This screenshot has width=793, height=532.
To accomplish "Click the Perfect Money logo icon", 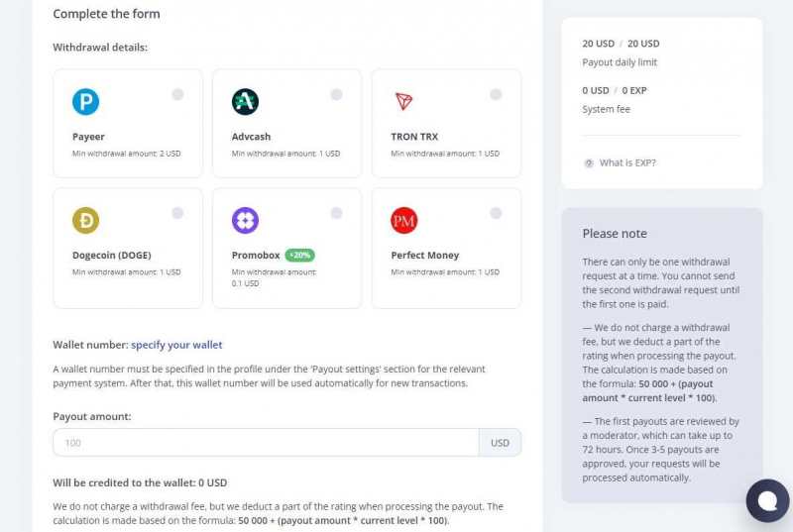I will (403, 220).
